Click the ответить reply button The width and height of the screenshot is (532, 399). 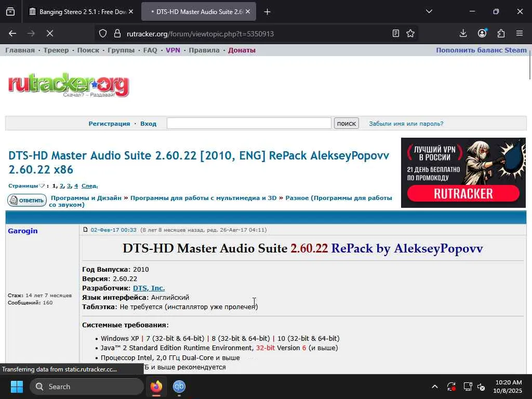point(27,200)
